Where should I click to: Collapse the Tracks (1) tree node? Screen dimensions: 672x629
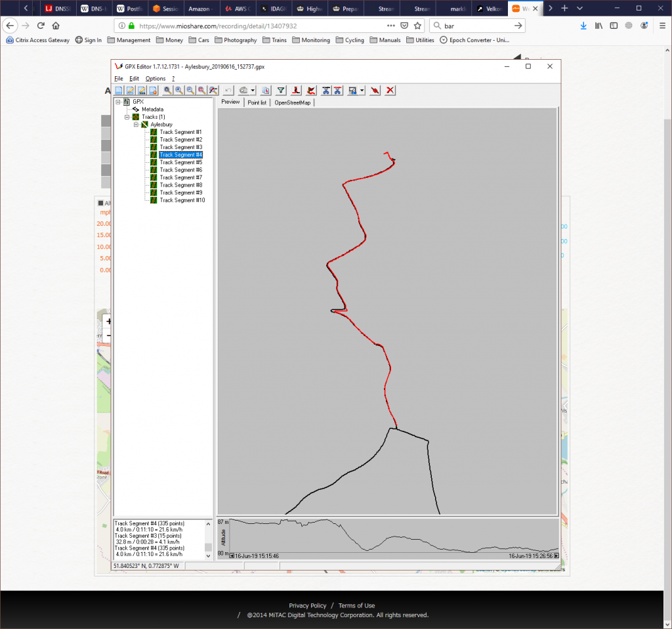tap(127, 117)
